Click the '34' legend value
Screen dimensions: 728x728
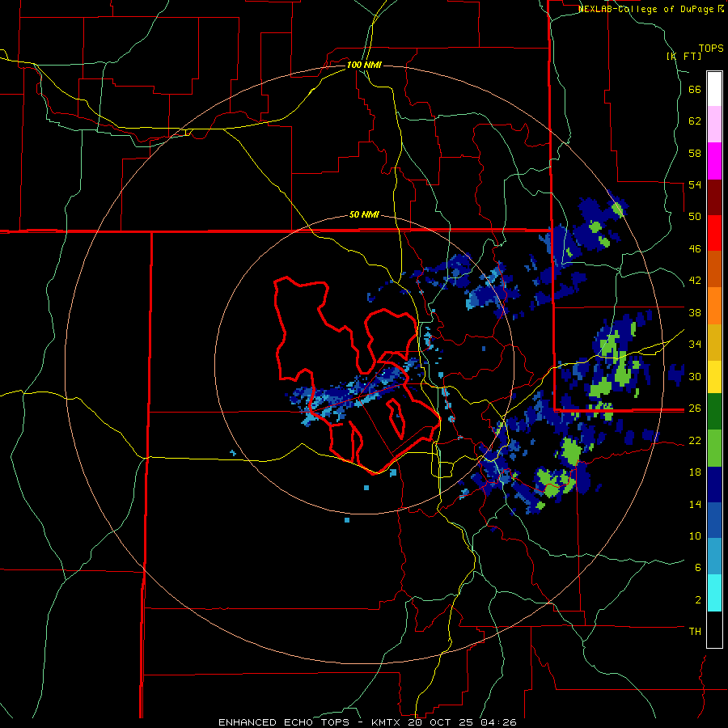(695, 345)
